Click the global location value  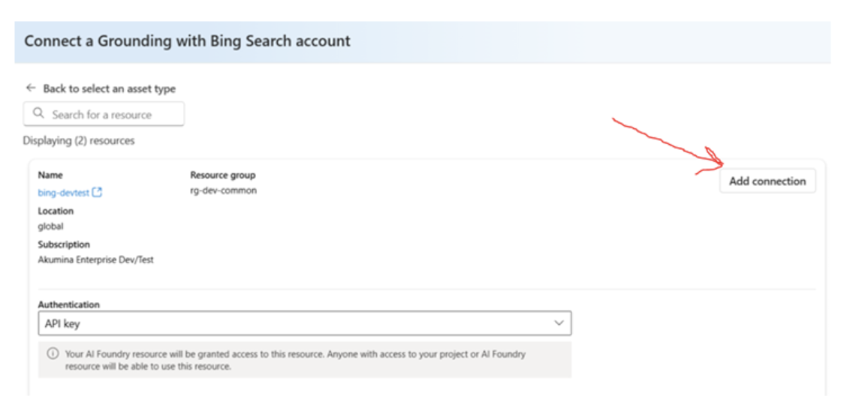coord(50,226)
